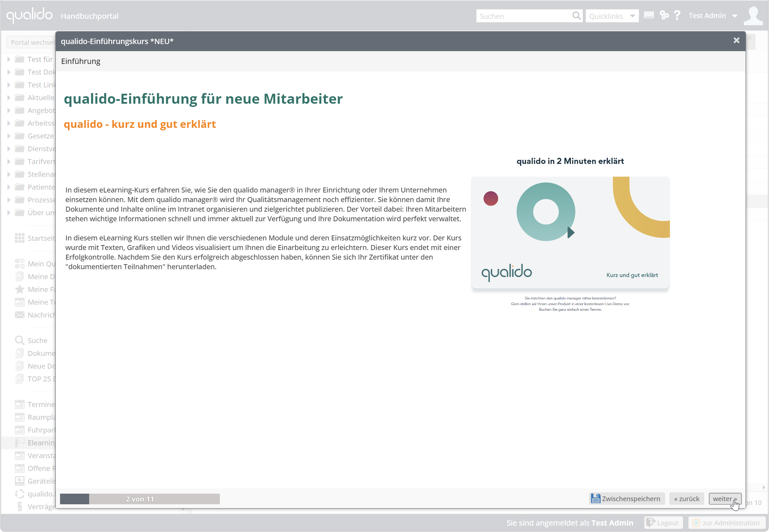
Task: Click the magnifier search icon
Action: pos(576,16)
